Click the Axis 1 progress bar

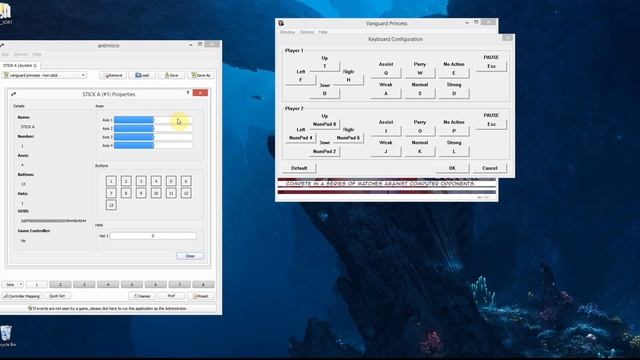click(x=153, y=120)
